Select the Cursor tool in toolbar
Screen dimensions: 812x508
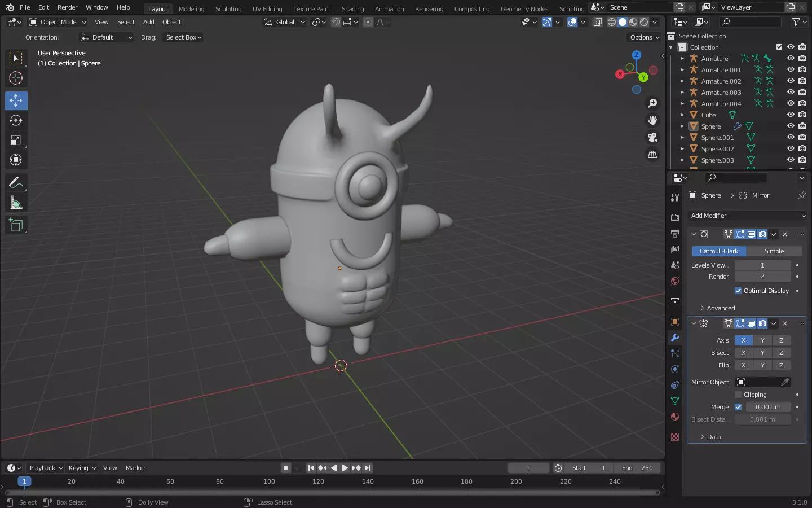(16, 78)
